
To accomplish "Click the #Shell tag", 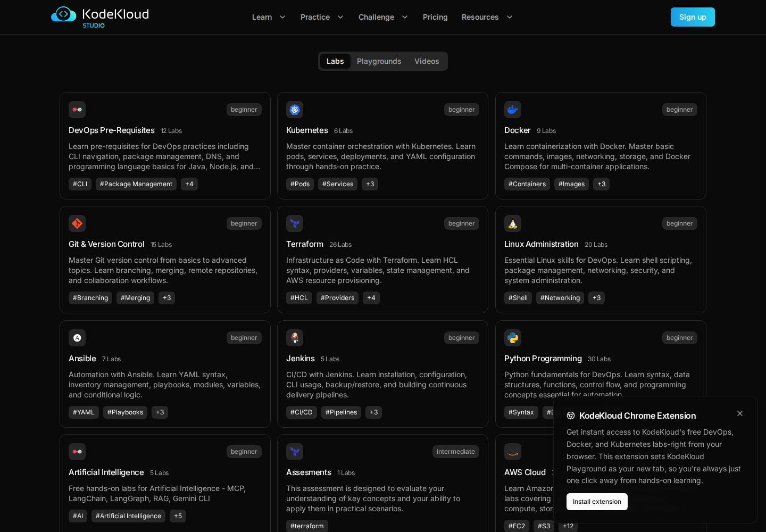I will (518, 298).
